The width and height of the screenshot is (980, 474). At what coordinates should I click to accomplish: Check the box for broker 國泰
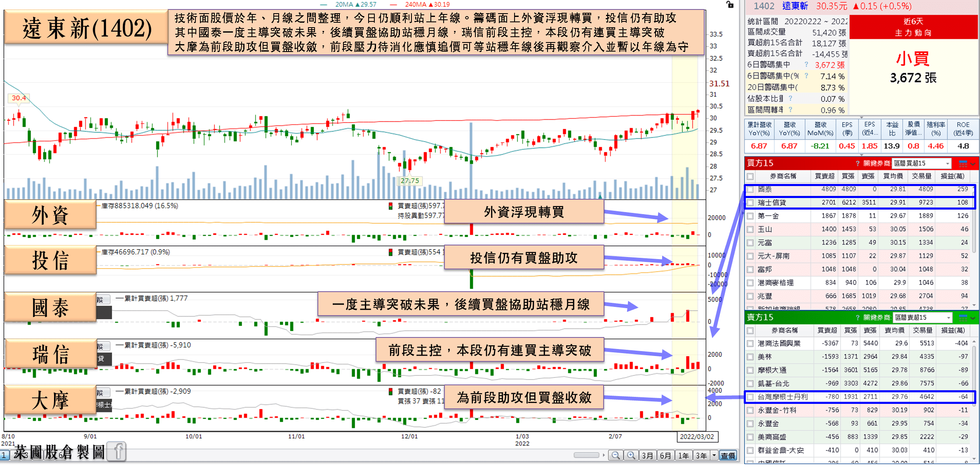[x=750, y=189]
